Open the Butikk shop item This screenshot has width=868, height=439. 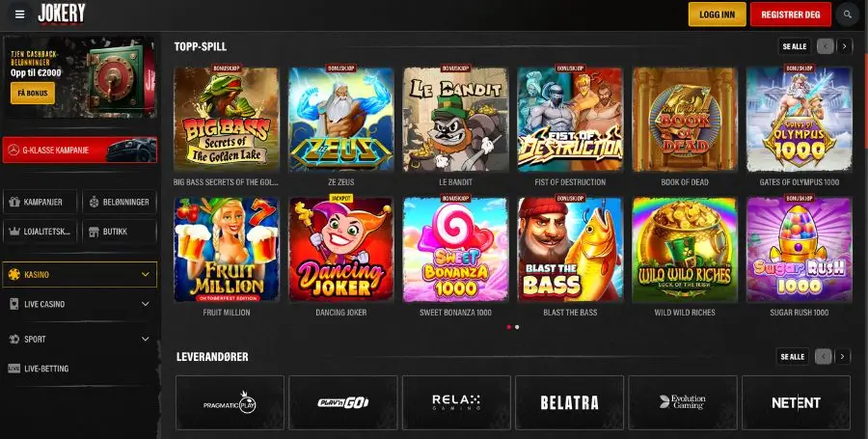click(120, 232)
